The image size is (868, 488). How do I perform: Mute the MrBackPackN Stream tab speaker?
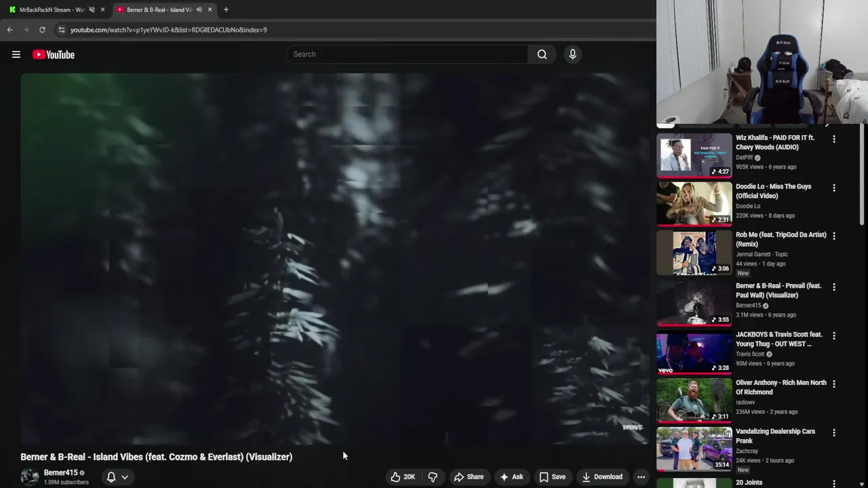point(92,9)
